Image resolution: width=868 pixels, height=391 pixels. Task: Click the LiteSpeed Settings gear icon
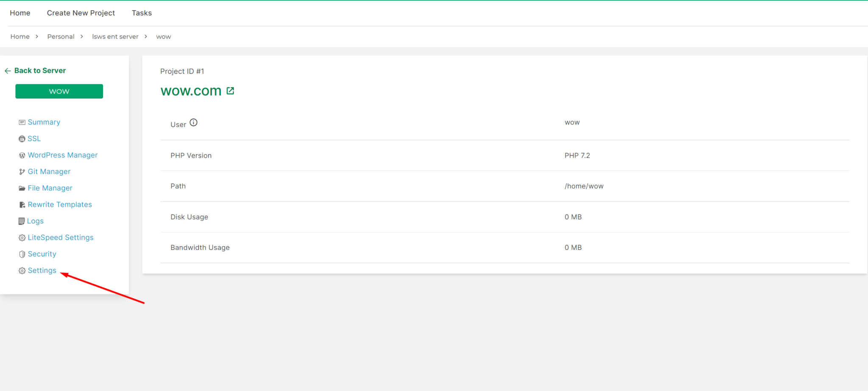pos(22,237)
